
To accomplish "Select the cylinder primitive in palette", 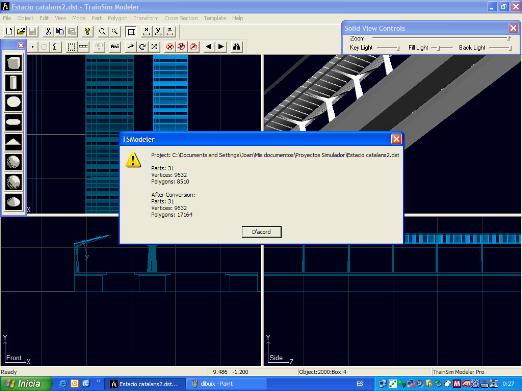I will coord(13,83).
